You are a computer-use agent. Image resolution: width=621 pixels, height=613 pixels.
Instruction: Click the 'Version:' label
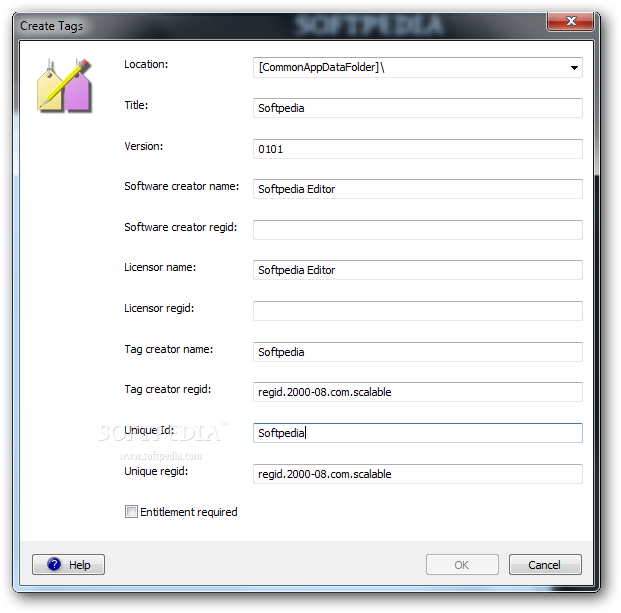tap(143, 146)
